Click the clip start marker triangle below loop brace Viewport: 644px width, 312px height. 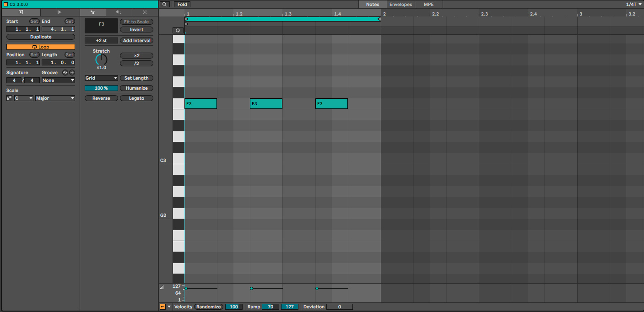tap(186, 24)
